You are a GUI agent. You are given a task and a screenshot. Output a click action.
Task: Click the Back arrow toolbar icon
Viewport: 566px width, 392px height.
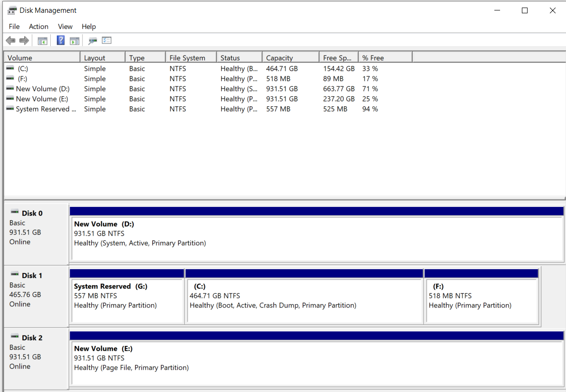pyautogui.click(x=10, y=40)
